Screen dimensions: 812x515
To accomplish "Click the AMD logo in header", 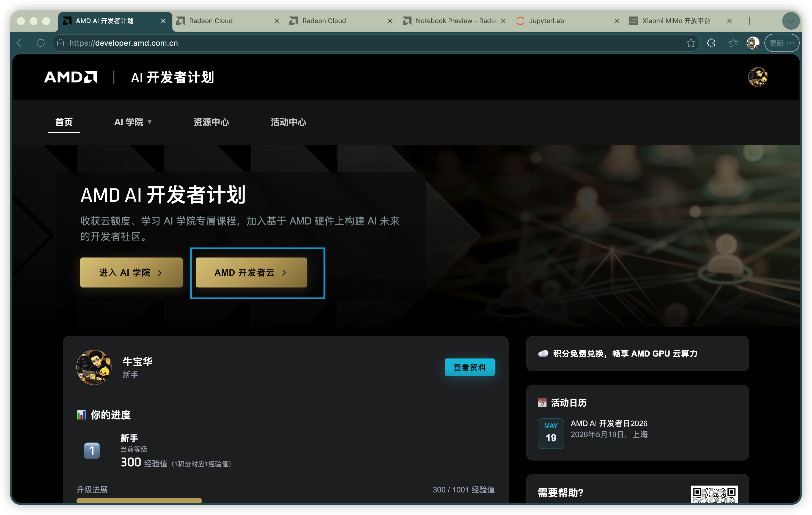I will tap(71, 77).
